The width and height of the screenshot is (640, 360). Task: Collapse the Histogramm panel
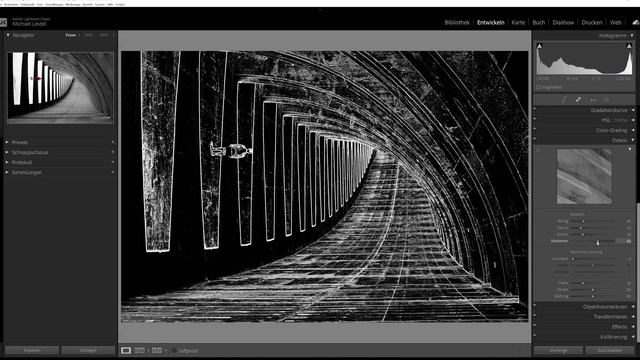click(x=632, y=36)
